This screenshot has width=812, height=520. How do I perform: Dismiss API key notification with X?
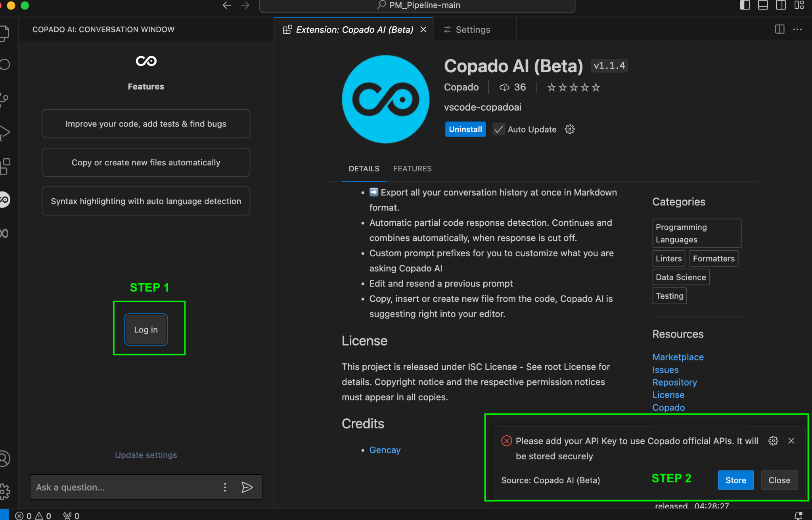coord(791,441)
